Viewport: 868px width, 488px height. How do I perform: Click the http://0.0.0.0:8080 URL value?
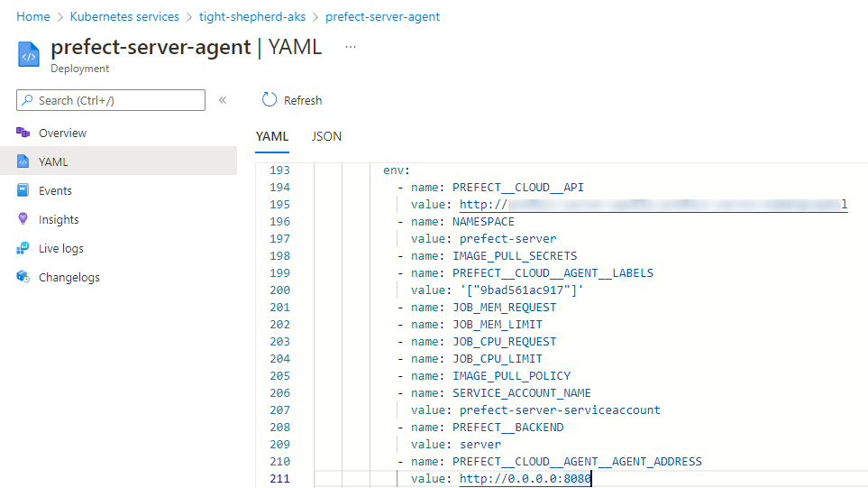point(525,479)
